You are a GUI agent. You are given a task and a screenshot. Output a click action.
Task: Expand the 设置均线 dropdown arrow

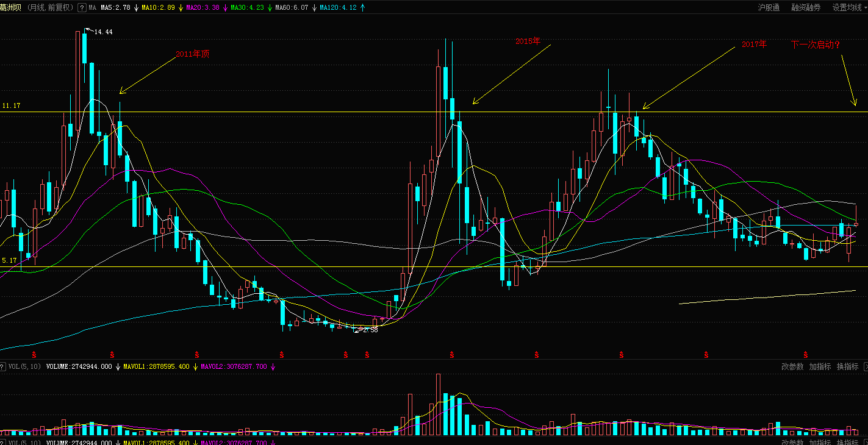point(865,7)
